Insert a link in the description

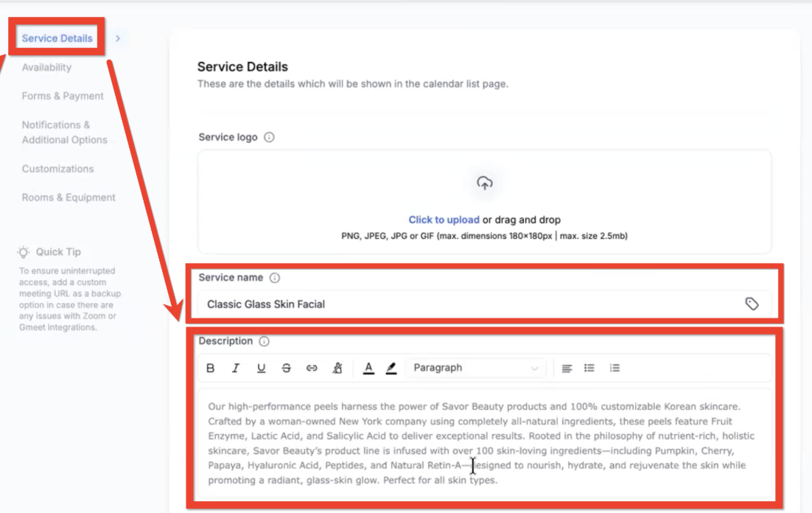tap(312, 368)
